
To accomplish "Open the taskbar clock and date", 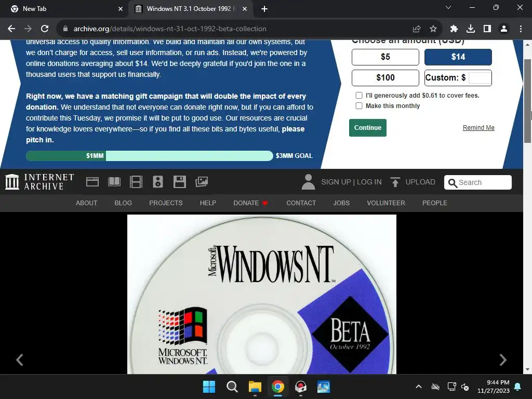I will (494, 387).
